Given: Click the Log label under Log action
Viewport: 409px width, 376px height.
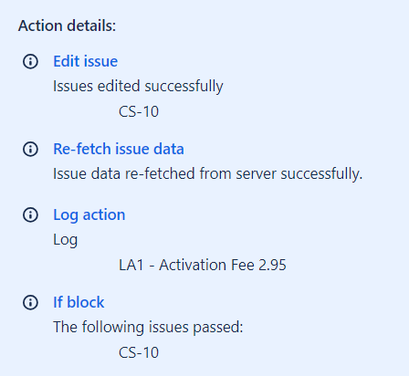Looking at the screenshot, I should click(x=65, y=240).
